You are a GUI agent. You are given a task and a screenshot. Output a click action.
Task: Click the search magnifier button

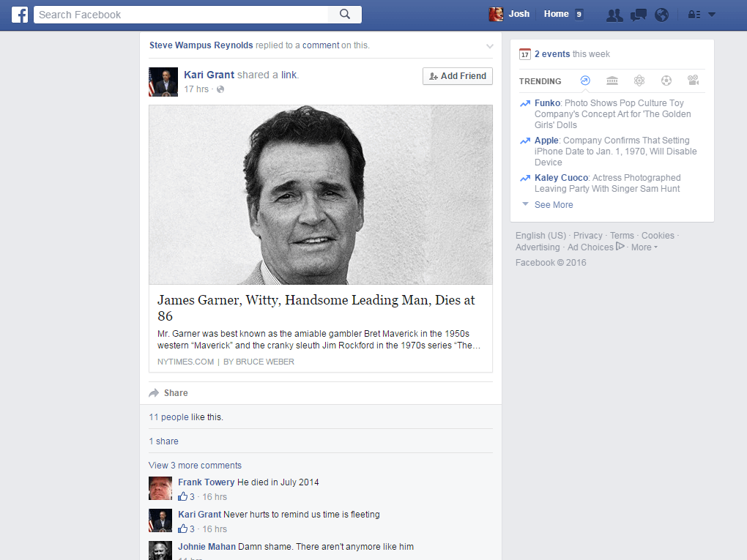[x=345, y=15]
